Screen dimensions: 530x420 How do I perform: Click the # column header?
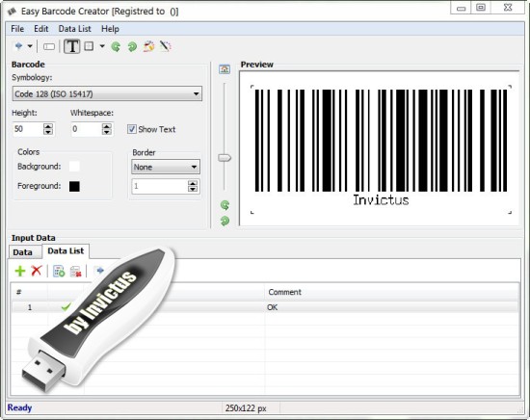pos(29,292)
